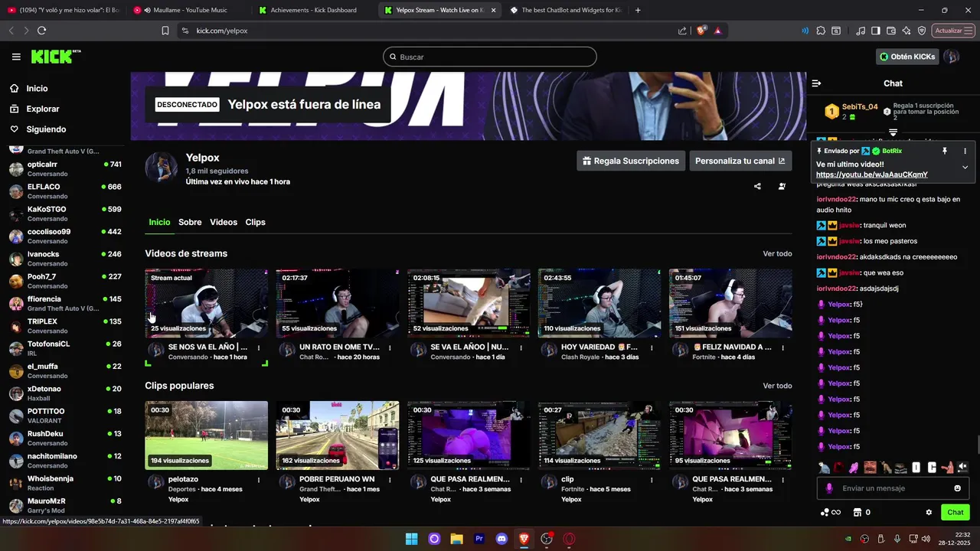Open the 02:43:55 HOY VARIEDAD video thumbnail
The image size is (980, 551).
[x=599, y=303]
